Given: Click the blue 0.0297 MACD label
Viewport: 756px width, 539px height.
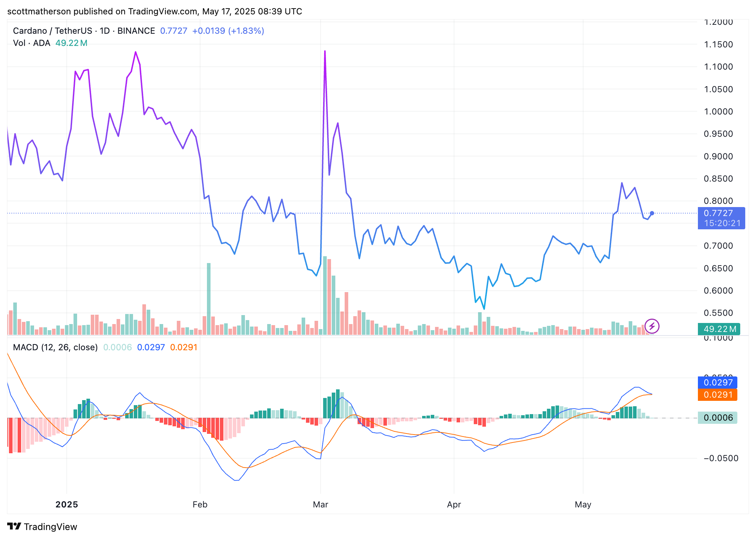Looking at the screenshot, I should tap(717, 383).
